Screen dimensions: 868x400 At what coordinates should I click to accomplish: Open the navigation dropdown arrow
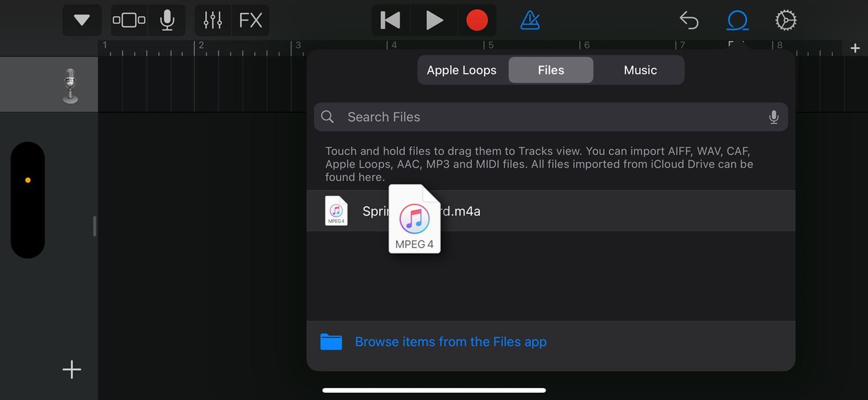(82, 20)
